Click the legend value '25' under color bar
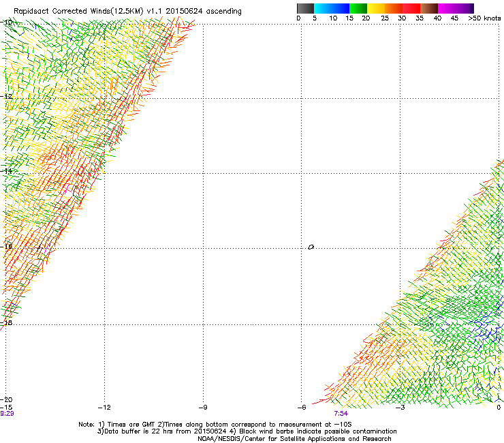This screenshot has width=504, height=443. [385, 18]
